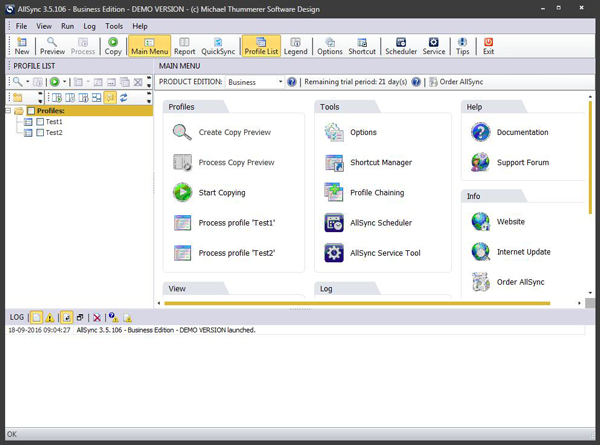The image size is (600, 445).
Task: Check the Test2 profile checkbox
Action: [40, 133]
